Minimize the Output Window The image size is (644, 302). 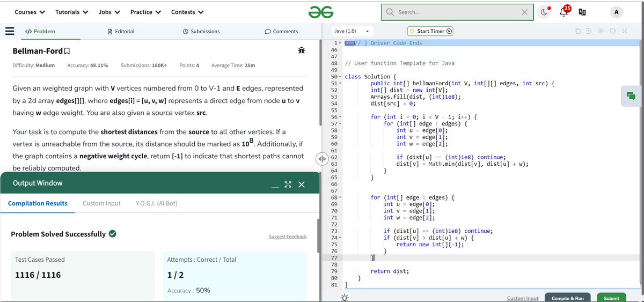pos(274,186)
